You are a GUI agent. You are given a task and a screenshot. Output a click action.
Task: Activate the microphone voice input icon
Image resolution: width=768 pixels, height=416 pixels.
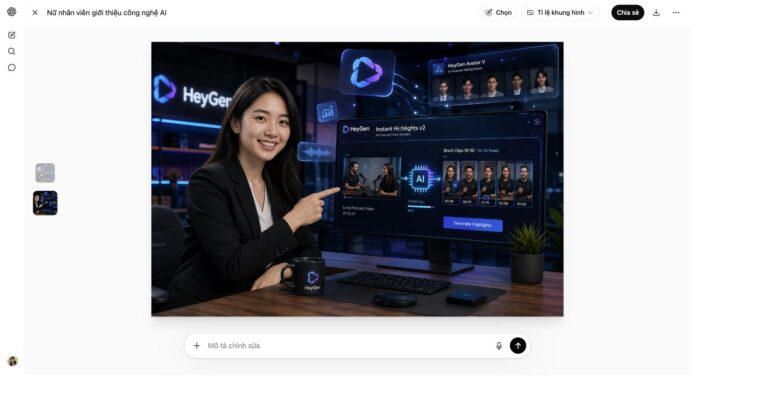499,346
